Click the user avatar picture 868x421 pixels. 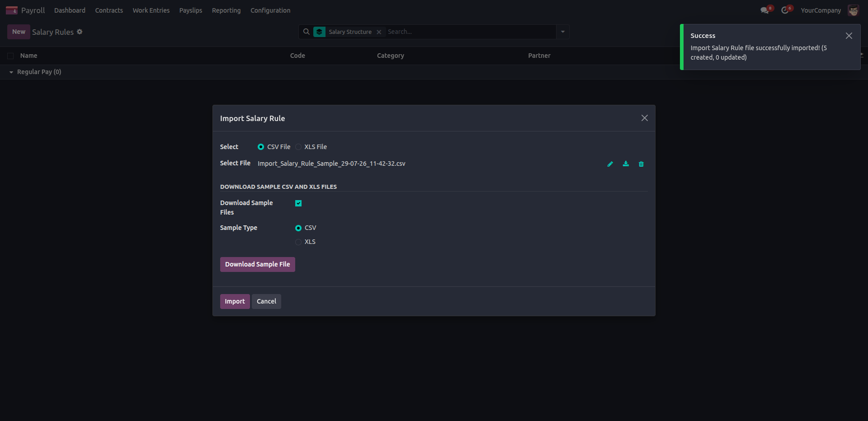[x=853, y=10]
